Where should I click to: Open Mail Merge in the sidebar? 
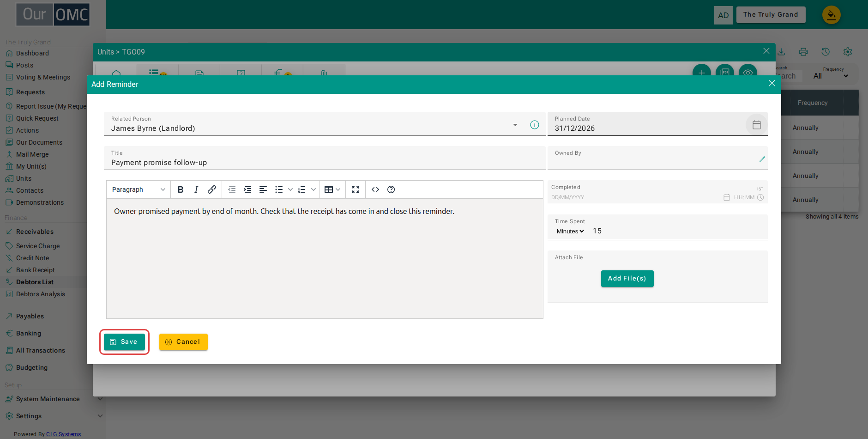click(x=32, y=154)
